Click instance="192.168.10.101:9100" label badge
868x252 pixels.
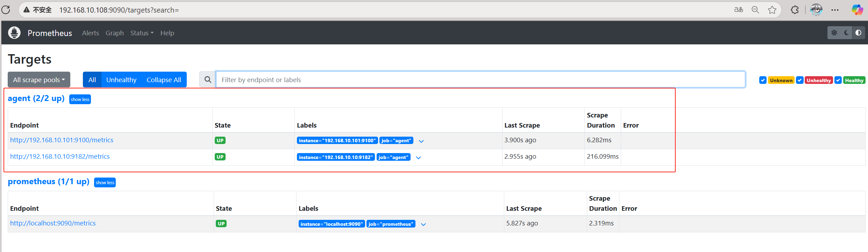(x=337, y=141)
